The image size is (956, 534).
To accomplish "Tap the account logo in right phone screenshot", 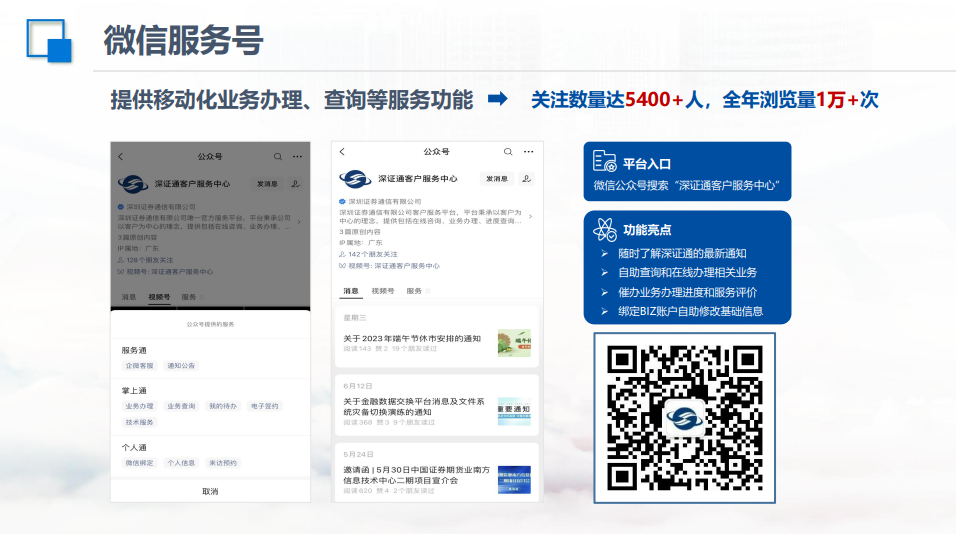I will 355,179.
